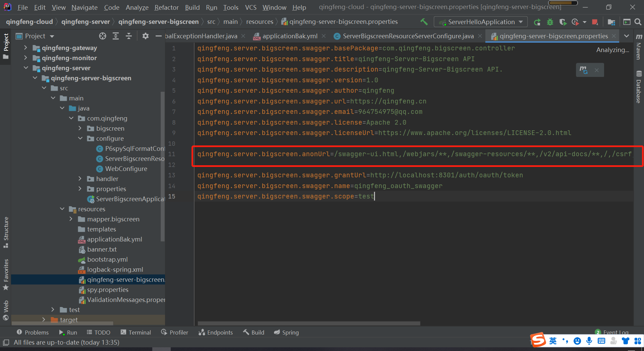Click the Sogou input method S icon
The width and height of the screenshot is (644, 351).
538,340
